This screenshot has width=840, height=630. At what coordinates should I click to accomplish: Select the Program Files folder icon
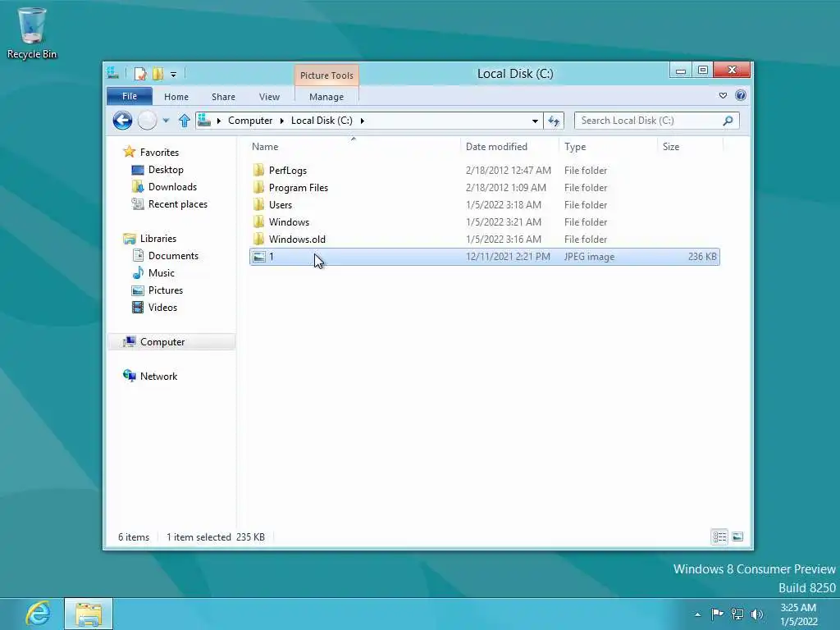pos(258,188)
